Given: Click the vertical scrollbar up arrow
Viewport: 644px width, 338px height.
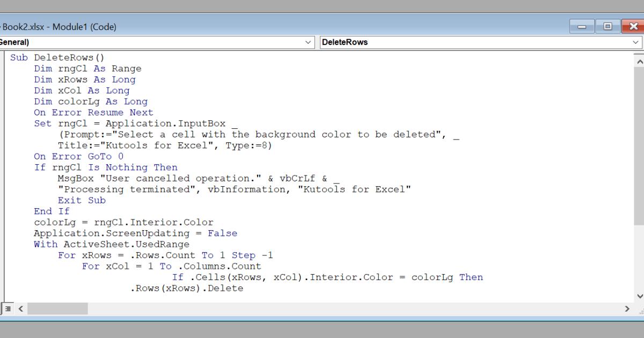Looking at the screenshot, I should [639, 62].
